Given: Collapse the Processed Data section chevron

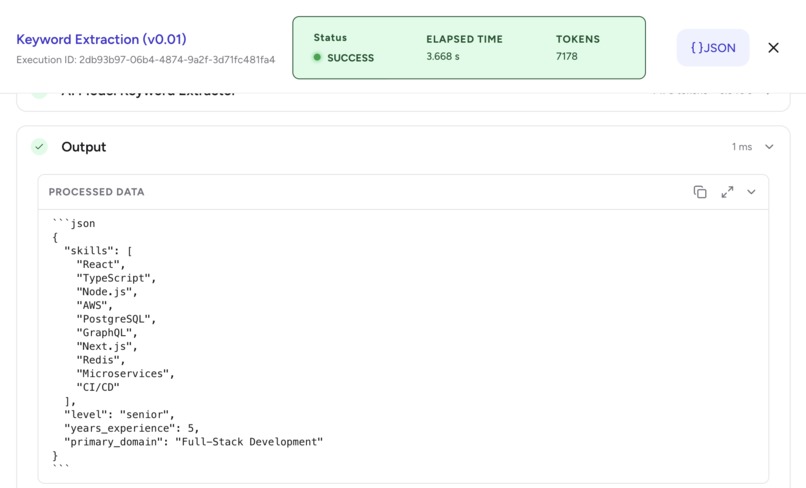Looking at the screenshot, I should click(x=751, y=192).
